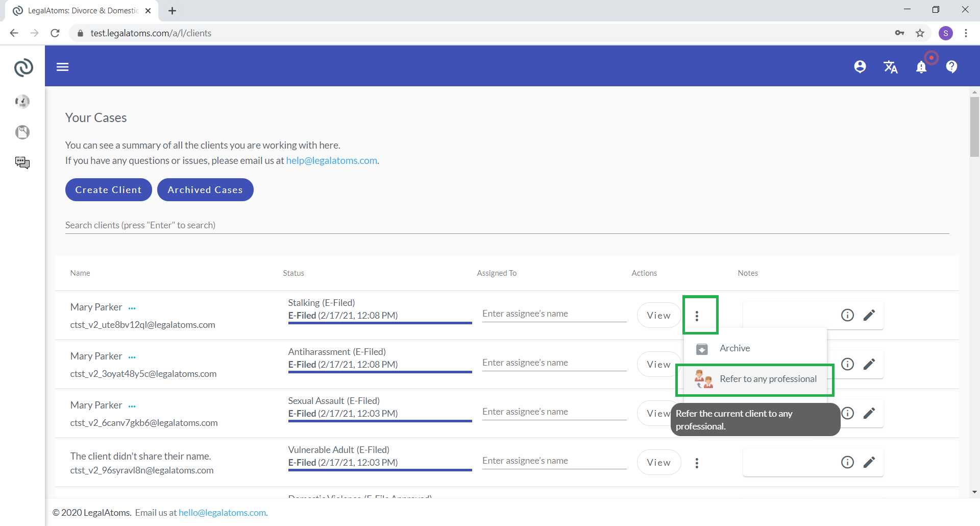The image size is (980, 526).
Task: Expand ellipsis next to first Mary Parker
Action: coord(132,308)
